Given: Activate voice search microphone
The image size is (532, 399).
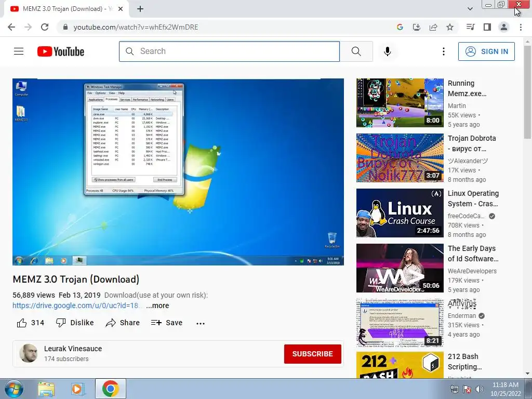Looking at the screenshot, I should click(388, 51).
